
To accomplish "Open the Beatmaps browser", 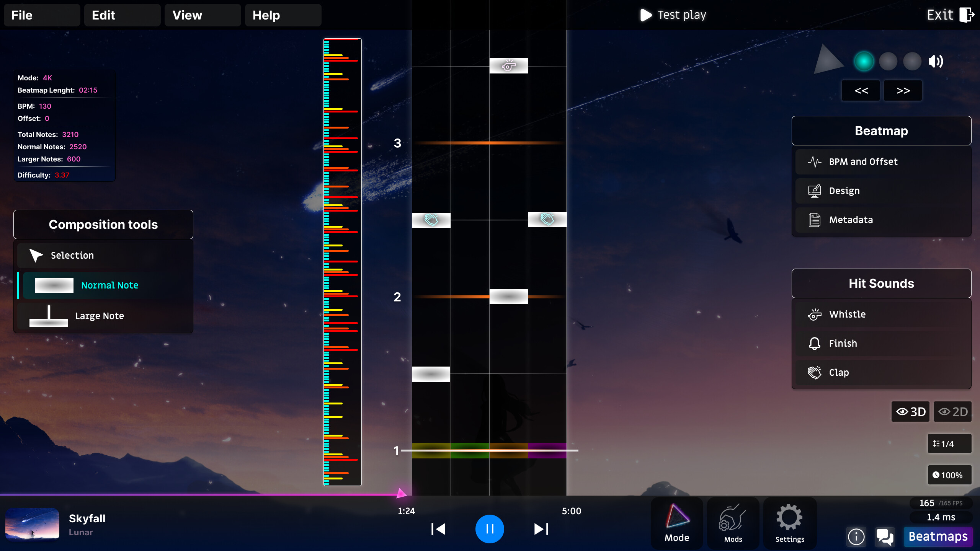I will pos(938,536).
